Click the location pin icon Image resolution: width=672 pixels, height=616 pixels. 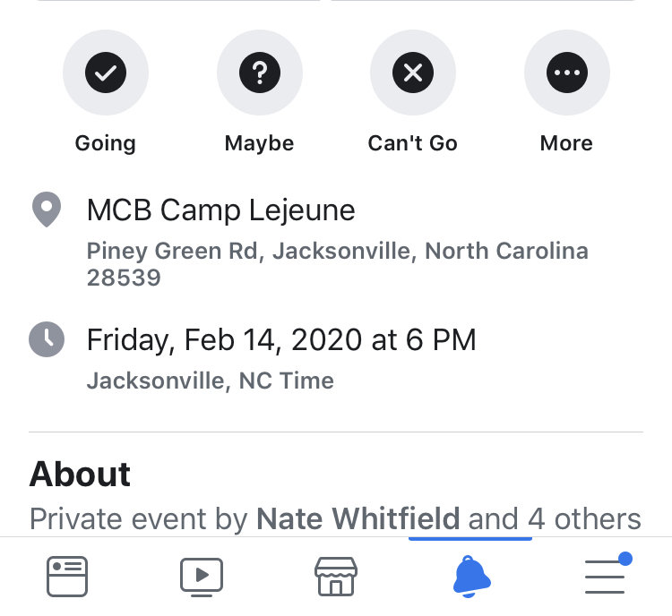click(x=47, y=210)
